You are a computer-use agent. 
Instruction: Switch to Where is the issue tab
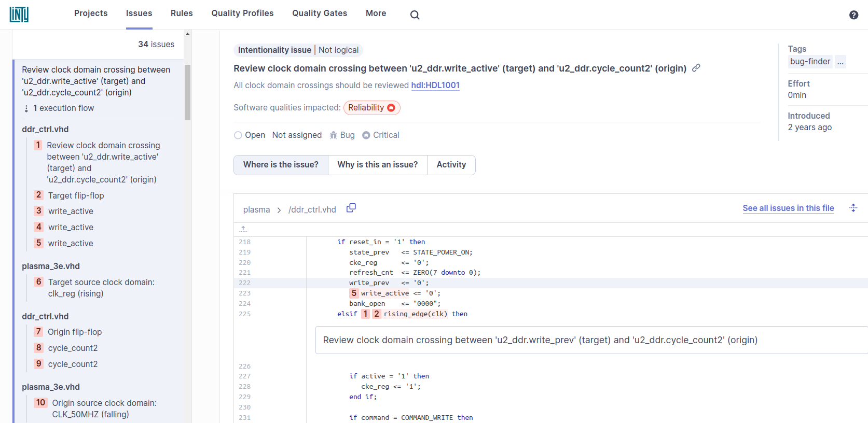click(x=281, y=165)
